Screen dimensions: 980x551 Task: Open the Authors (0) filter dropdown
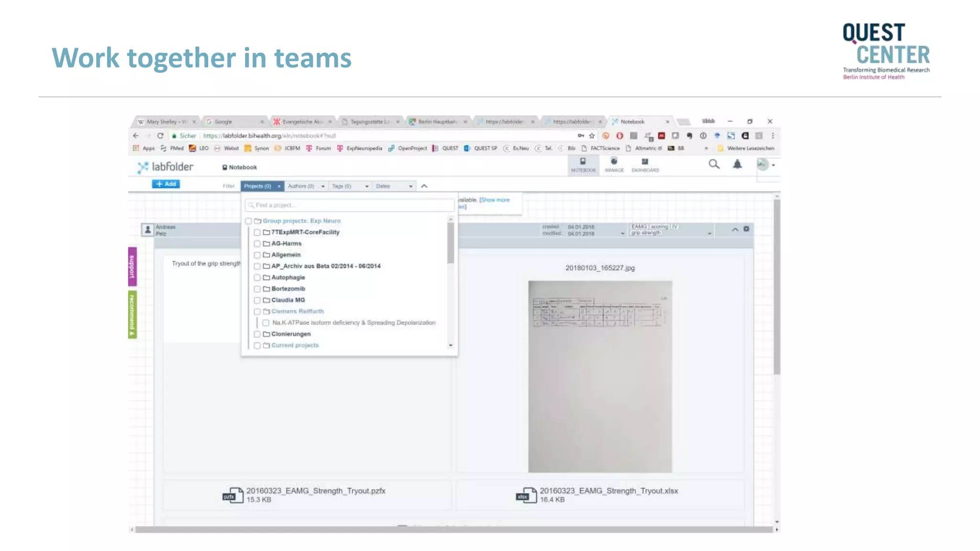306,186
